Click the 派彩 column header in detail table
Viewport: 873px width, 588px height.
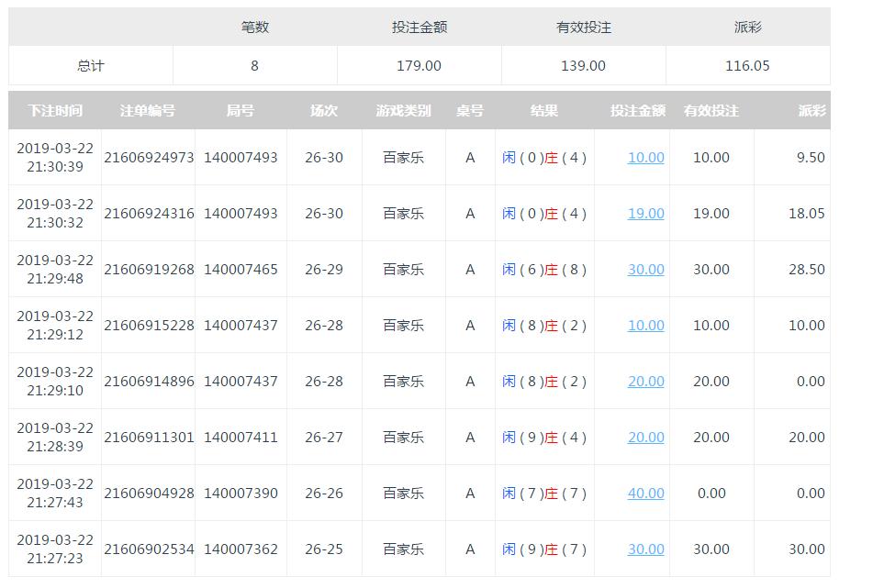pyautogui.click(x=812, y=111)
